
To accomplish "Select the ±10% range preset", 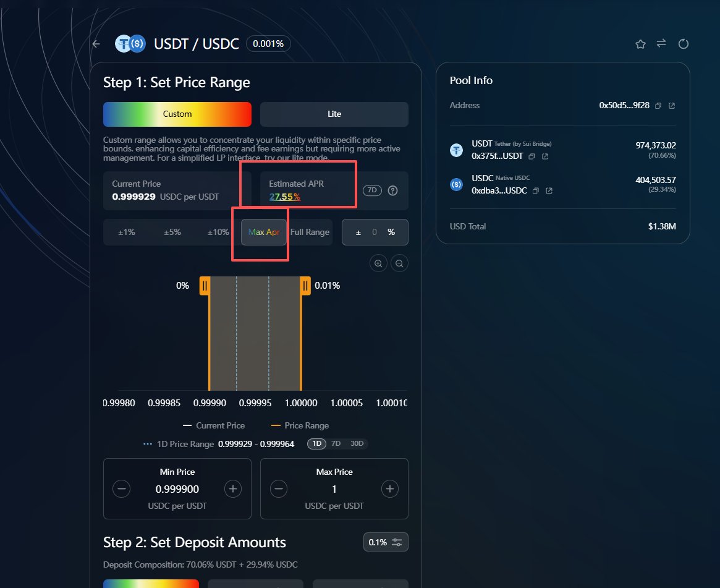I will pyautogui.click(x=218, y=232).
